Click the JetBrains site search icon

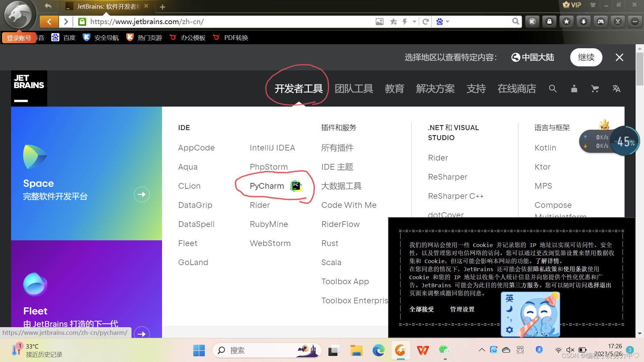[553, 88]
